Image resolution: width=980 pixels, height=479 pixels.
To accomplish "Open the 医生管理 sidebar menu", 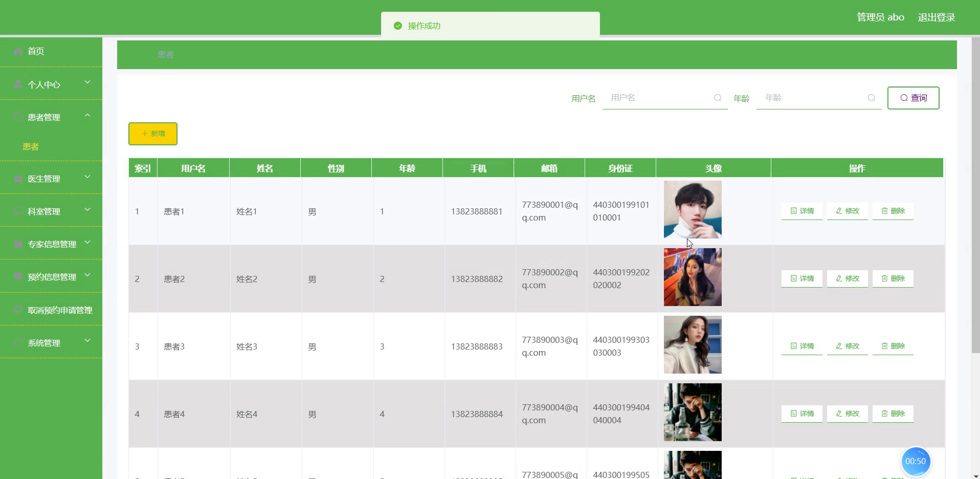I will 51,178.
